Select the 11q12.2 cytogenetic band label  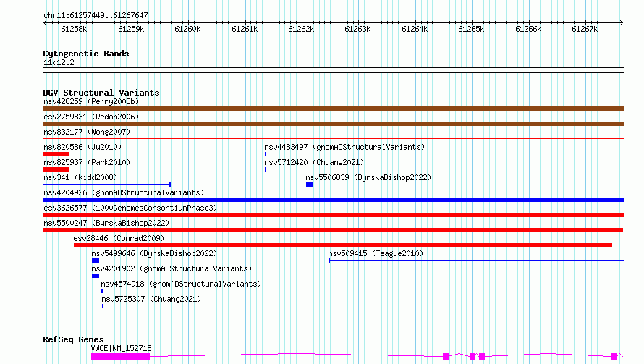point(59,62)
